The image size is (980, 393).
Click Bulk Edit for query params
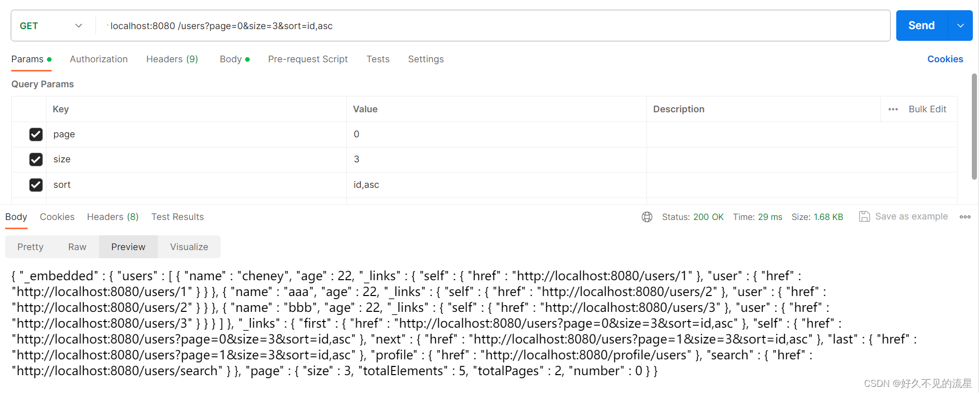[927, 109]
